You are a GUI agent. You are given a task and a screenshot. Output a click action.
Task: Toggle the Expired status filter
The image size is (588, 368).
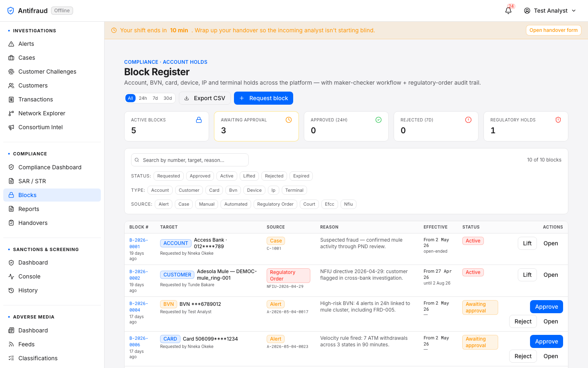click(301, 176)
